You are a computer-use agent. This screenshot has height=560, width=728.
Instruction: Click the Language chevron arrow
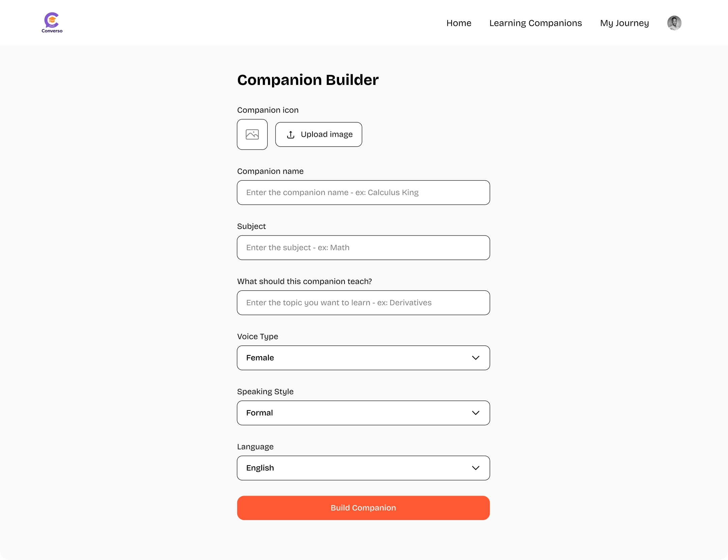click(476, 468)
